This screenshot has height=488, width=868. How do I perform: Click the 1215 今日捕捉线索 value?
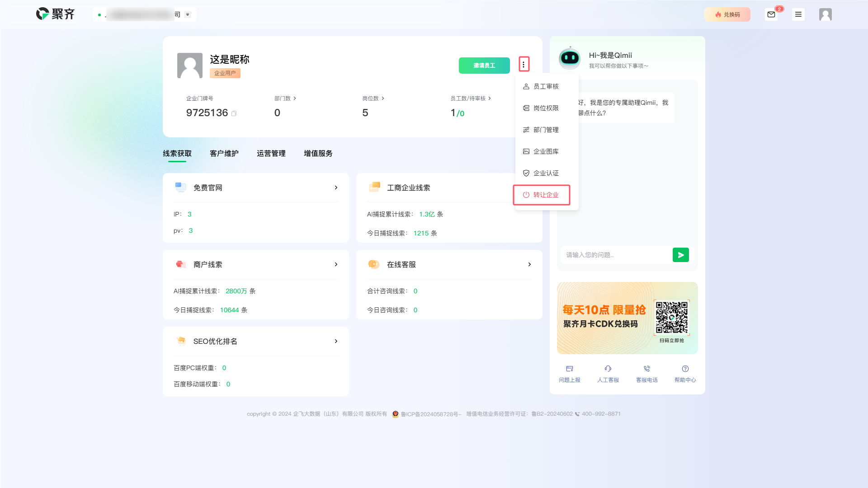[421, 233]
